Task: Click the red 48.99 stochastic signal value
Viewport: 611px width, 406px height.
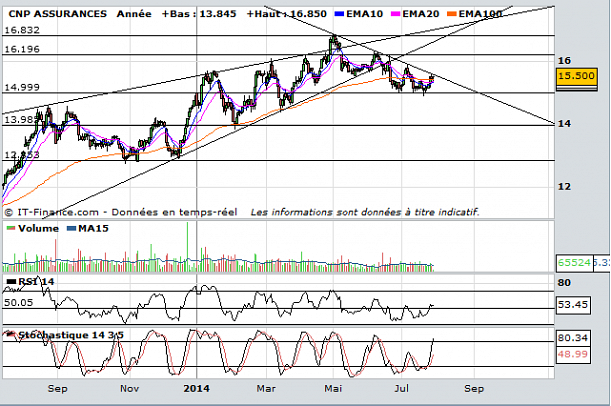Action: 572,354
